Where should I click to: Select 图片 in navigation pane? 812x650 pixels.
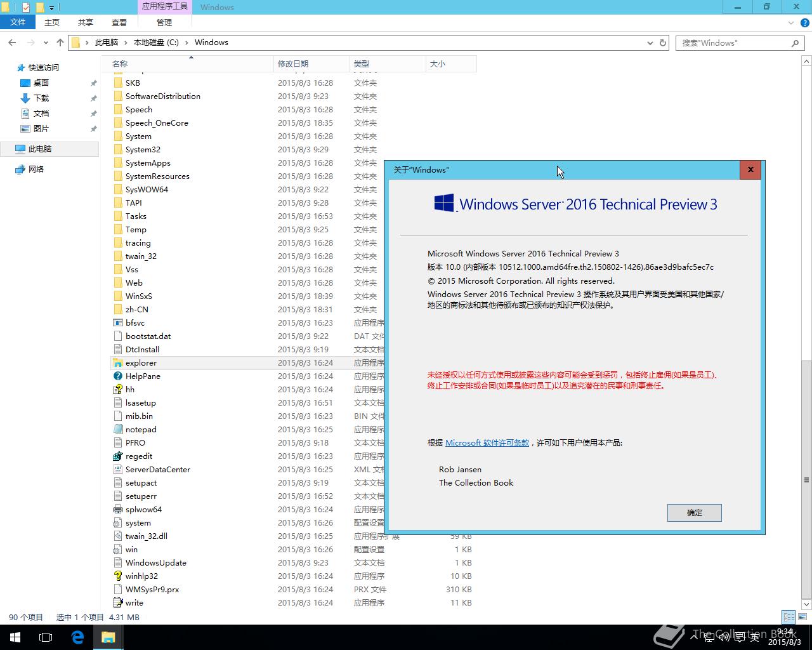click(41, 129)
